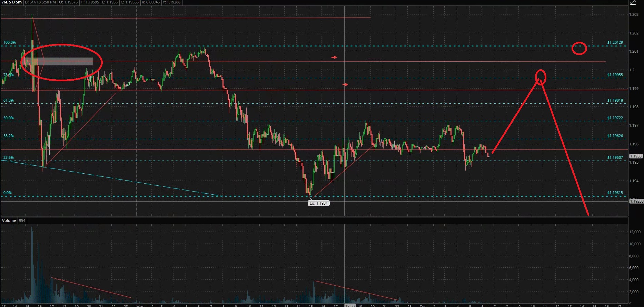Click the volume value 954

tap(22, 221)
